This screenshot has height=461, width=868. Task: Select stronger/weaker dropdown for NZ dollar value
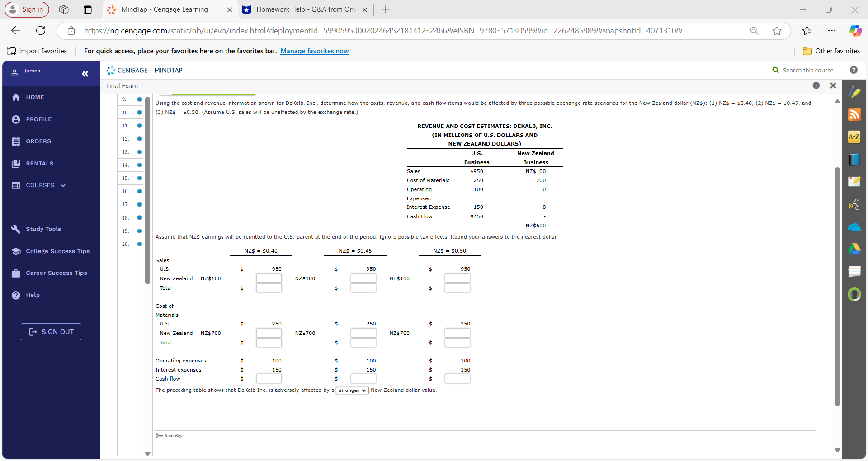click(352, 390)
